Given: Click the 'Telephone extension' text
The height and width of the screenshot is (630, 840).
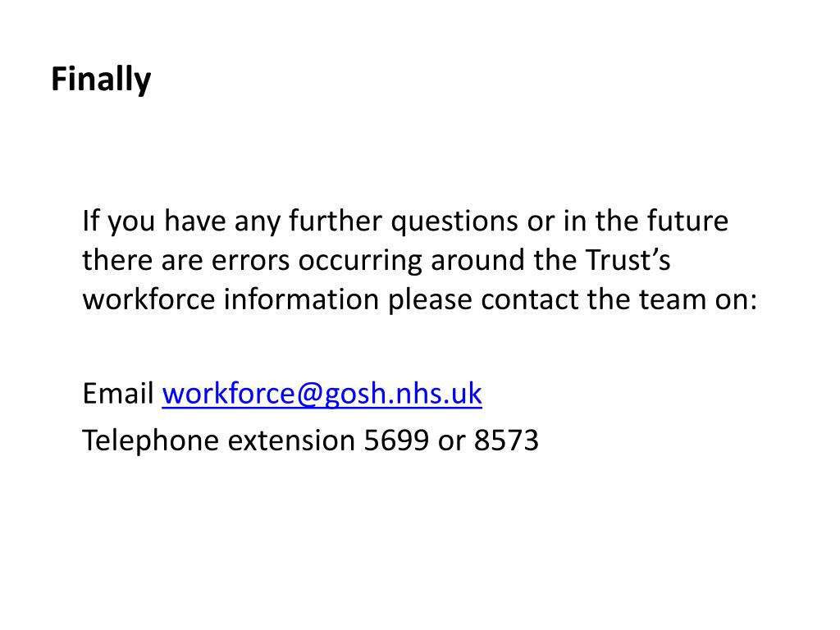Looking at the screenshot, I should 218,441.
